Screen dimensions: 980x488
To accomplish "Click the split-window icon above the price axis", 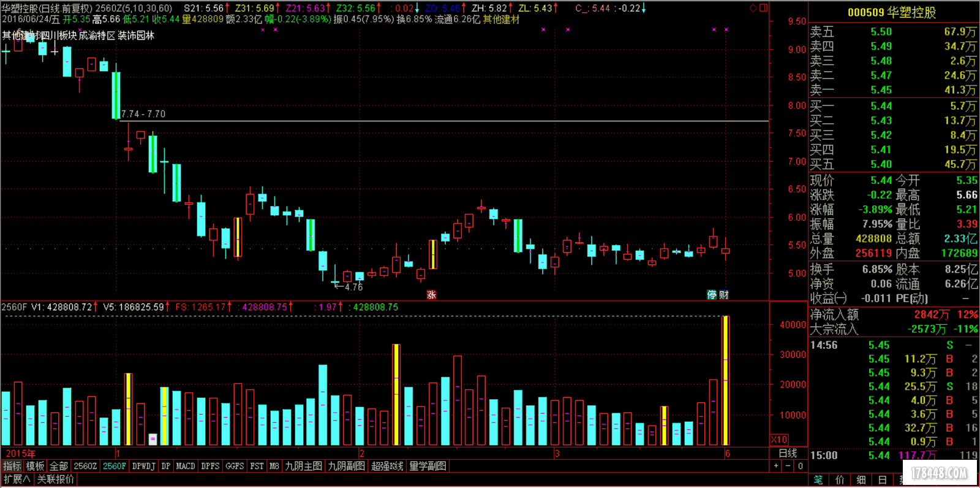I will click(x=763, y=8).
